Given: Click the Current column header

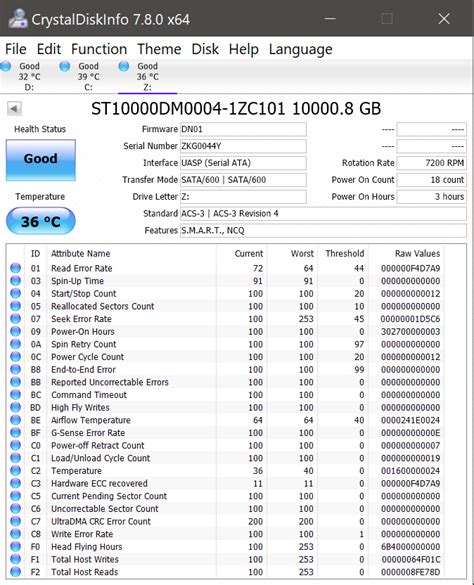Looking at the screenshot, I should 249,254.
